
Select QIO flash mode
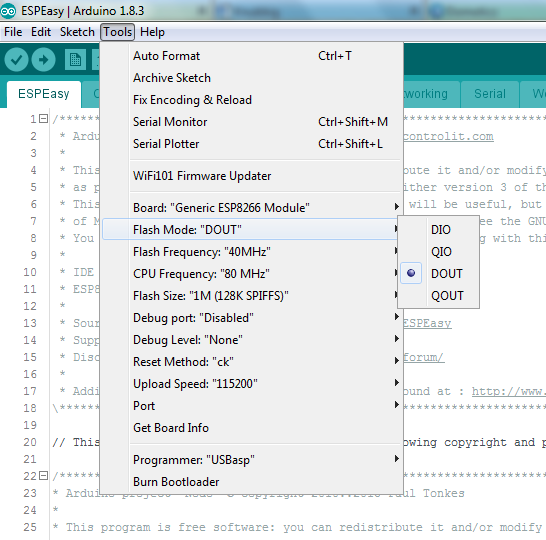click(x=438, y=252)
